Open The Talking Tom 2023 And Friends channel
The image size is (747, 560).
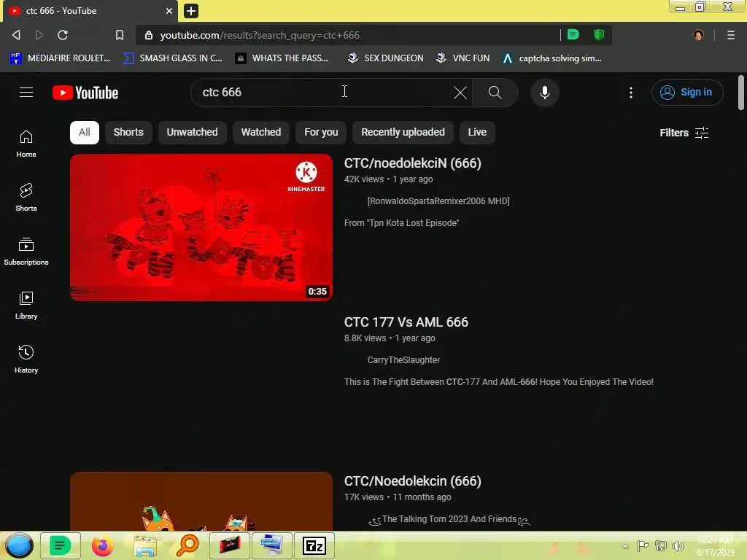point(449,519)
